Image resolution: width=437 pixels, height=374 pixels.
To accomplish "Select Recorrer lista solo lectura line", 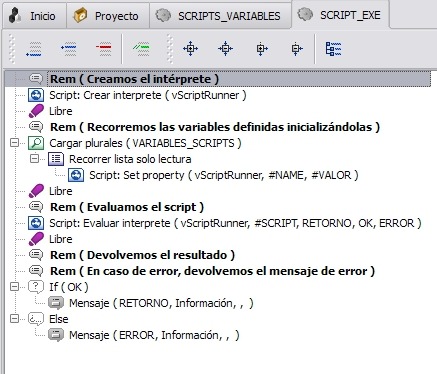I will click(x=130, y=159).
